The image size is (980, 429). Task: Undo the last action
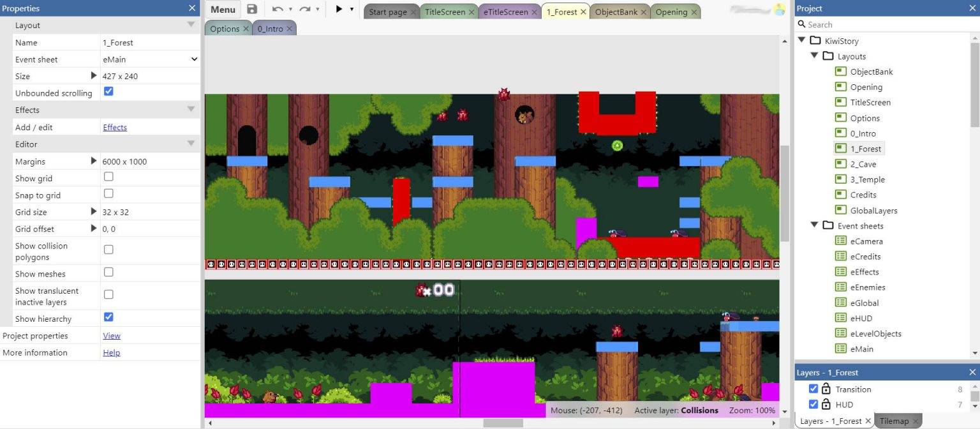277,10
